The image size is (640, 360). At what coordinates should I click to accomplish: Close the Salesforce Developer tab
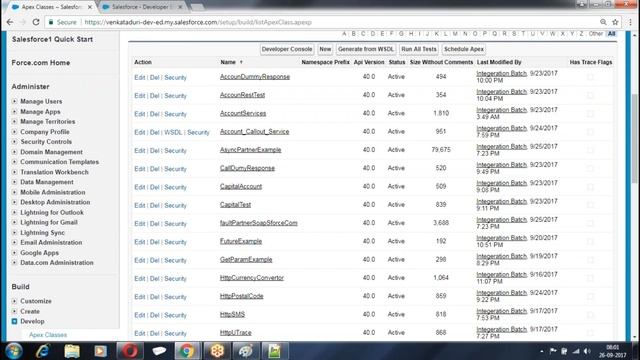pyautogui.click(x=180, y=7)
